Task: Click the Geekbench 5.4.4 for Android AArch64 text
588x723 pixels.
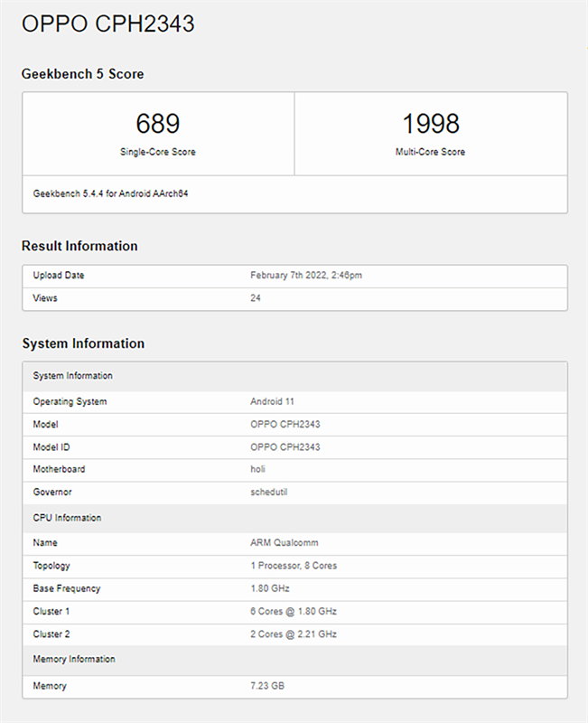Action: pos(110,193)
